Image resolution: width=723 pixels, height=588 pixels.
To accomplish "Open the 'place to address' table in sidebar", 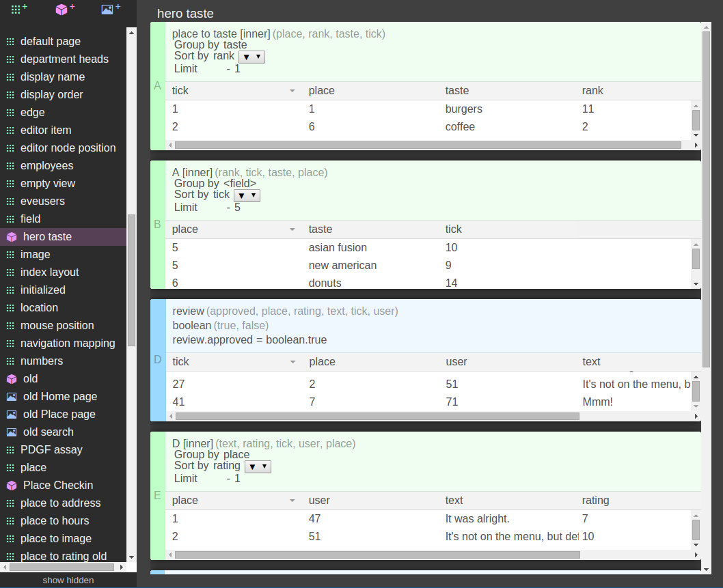I will coord(60,503).
